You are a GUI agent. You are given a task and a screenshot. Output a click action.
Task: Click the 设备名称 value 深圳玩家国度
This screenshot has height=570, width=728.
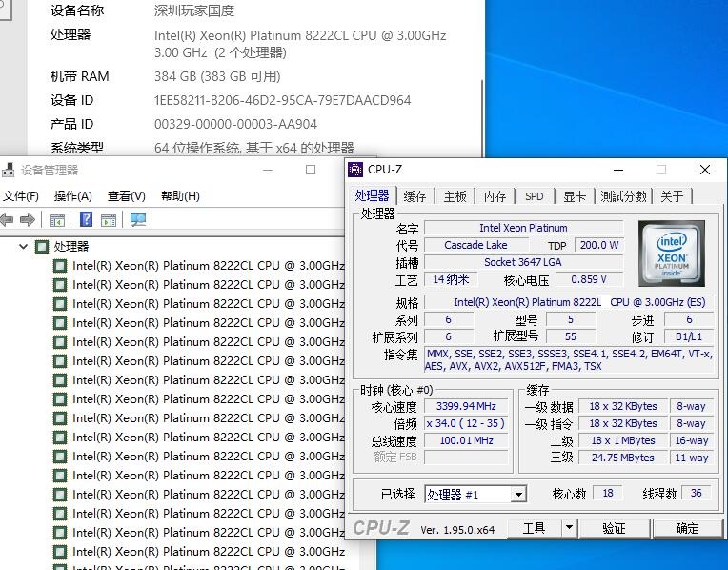[194, 10]
